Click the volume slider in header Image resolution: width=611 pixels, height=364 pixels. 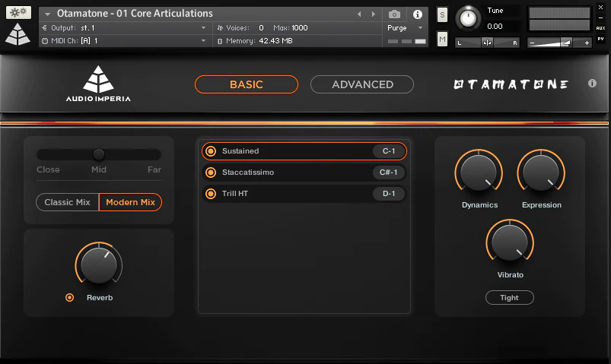[558, 43]
